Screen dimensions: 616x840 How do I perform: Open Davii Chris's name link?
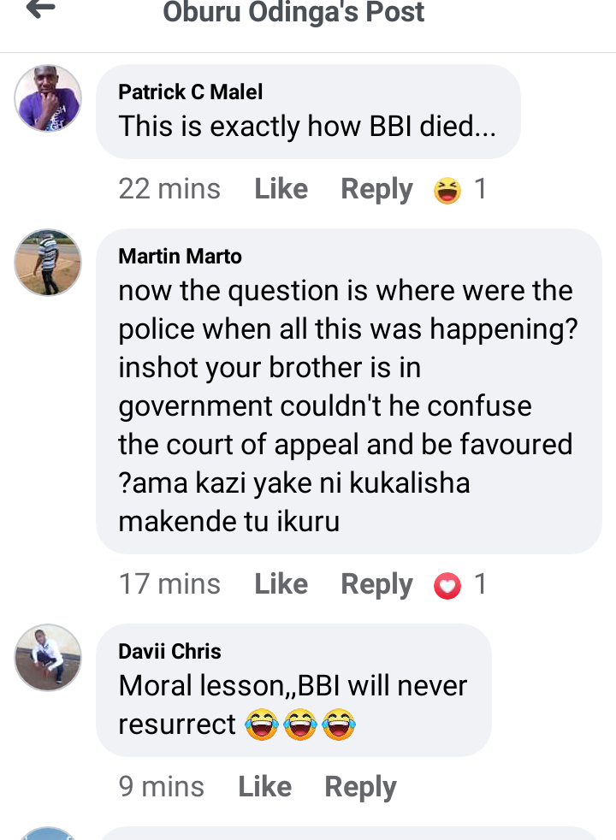(169, 652)
